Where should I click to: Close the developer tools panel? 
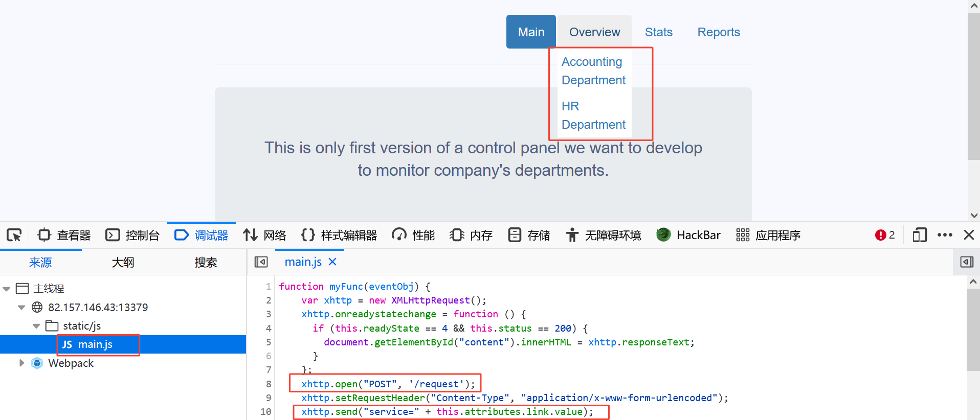click(969, 235)
